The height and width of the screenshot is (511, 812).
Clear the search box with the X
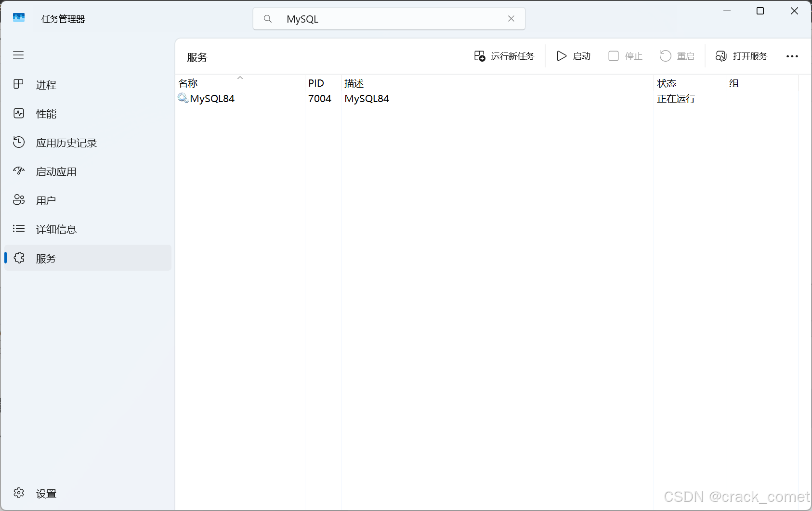click(511, 19)
